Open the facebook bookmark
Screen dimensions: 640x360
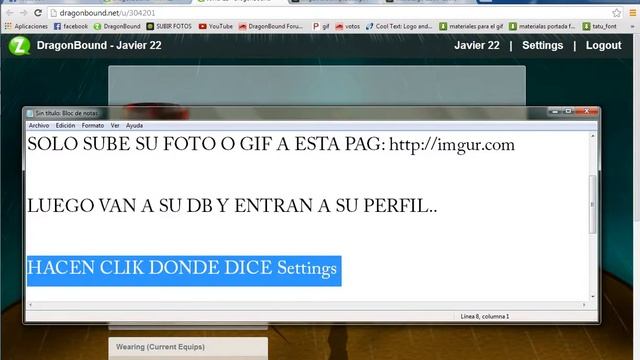click(x=71, y=26)
